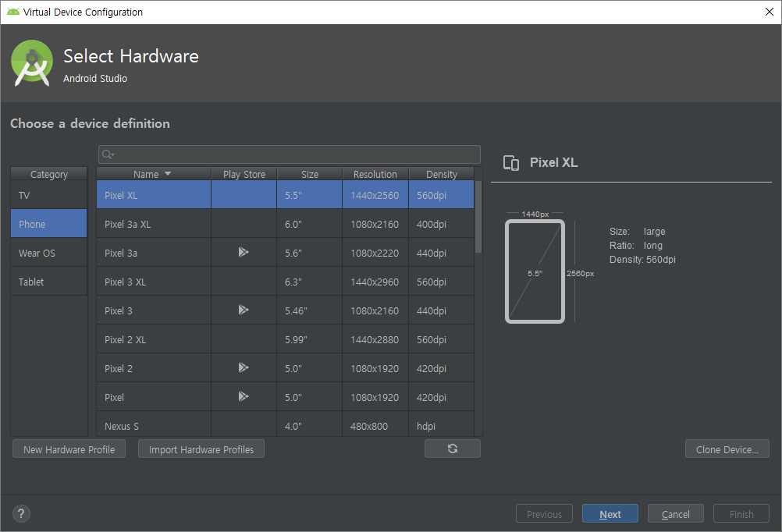Click the Pixel XL phone preview diagram
Image resolution: width=782 pixels, height=532 pixels.
535,271
